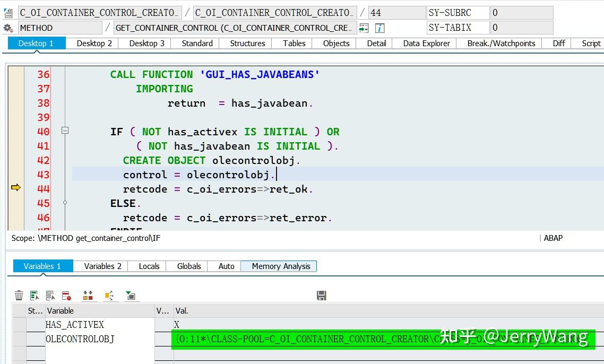This screenshot has height=364, width=604.
Task: Open the Memory Analysis tab
Action: click(279, 266)
